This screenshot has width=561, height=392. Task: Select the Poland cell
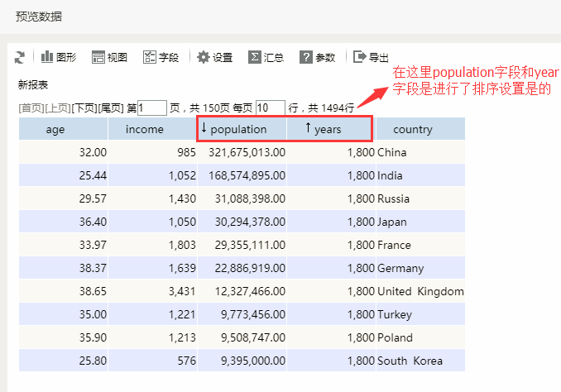point(420,337)
